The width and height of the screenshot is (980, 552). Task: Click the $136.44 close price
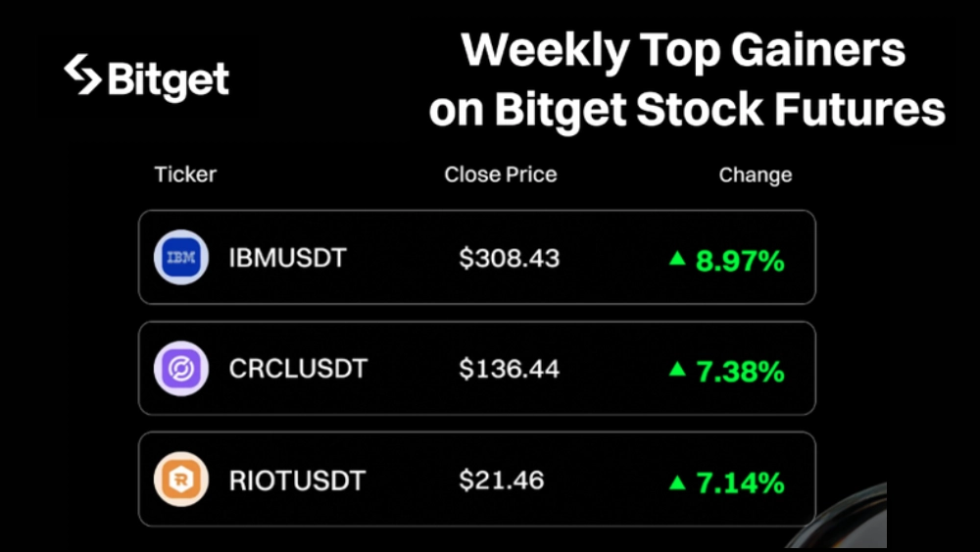point(510,370)
